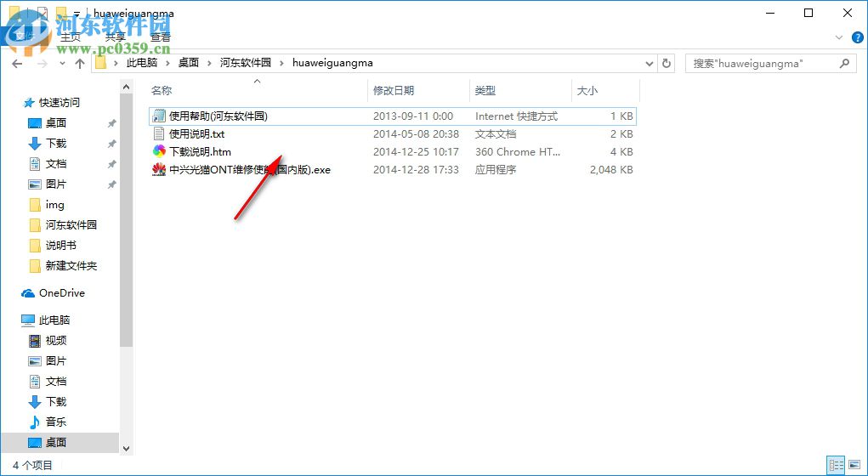Select 河东软件园 in the address path
The width and height of the screenshot is (868, 476).
tap(245, 63)
